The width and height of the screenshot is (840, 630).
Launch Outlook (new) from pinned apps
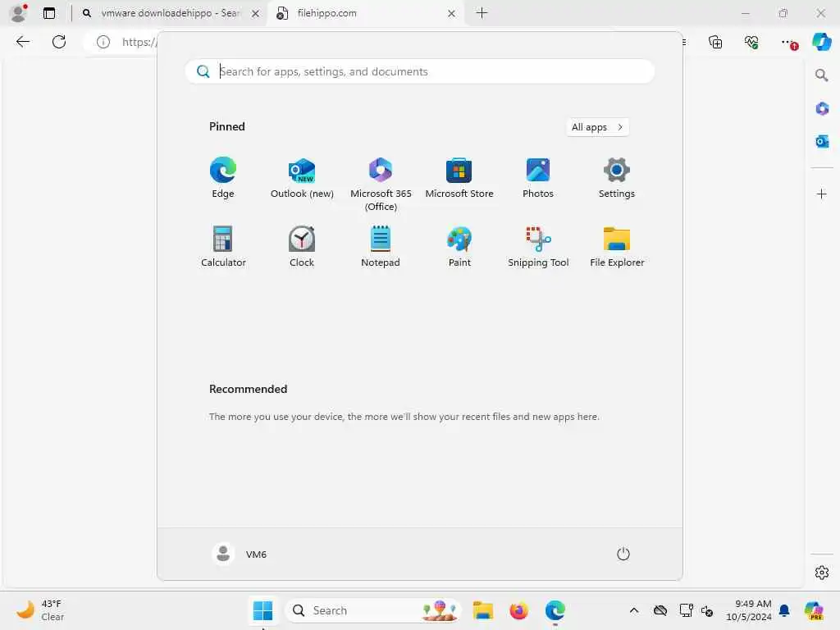coord(302,178)
